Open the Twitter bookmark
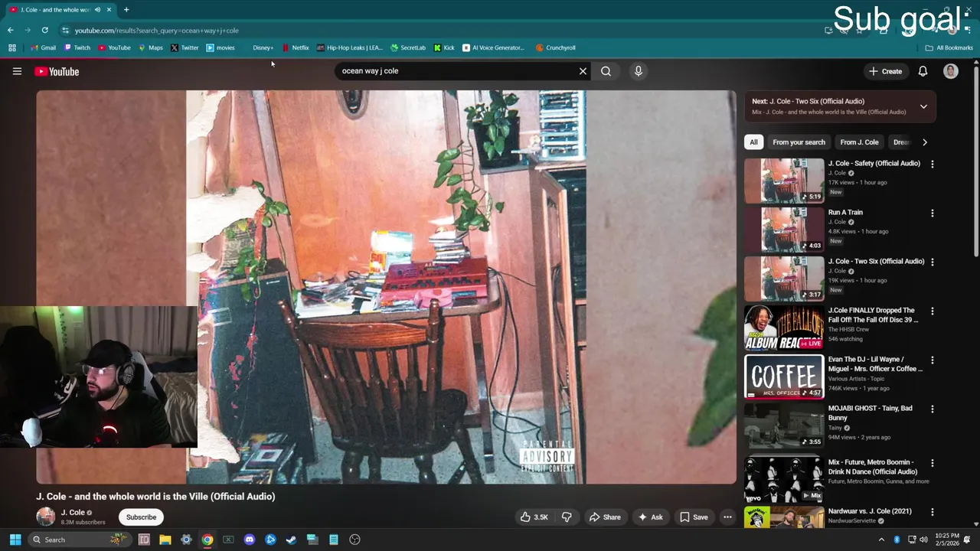Screen dimensions: 980x551 pyautogui.click(x=185, y=47)
